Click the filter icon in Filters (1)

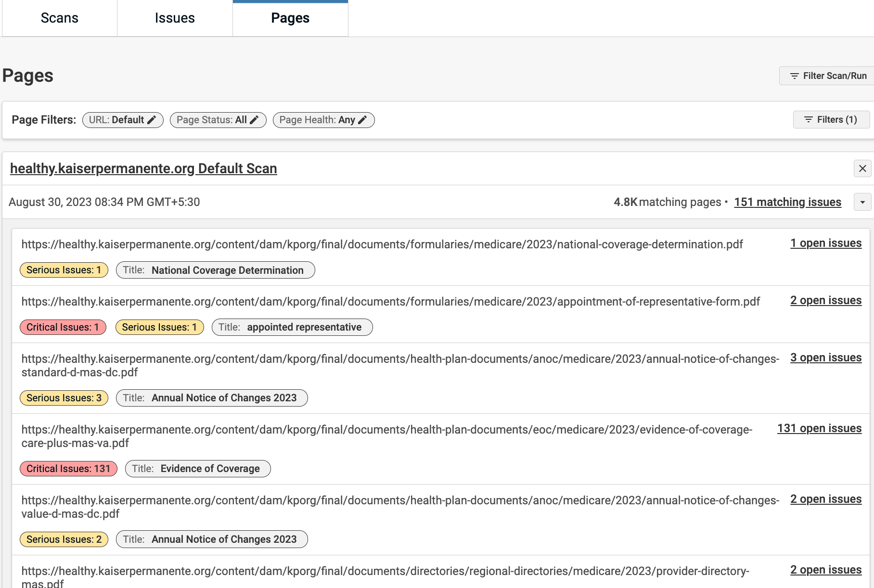tap(808, 120)
